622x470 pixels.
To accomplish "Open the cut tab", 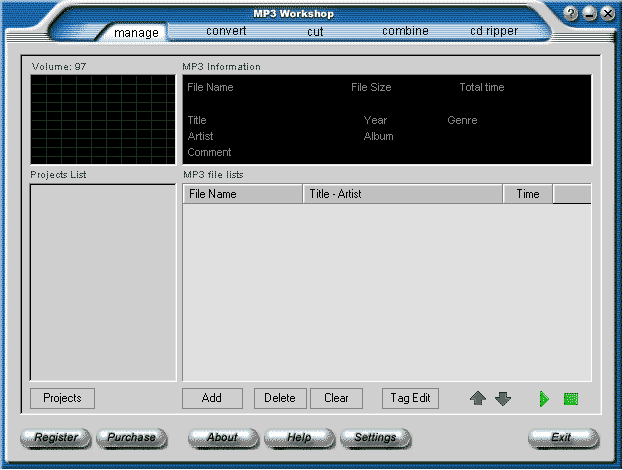I will tap(315, 31).
